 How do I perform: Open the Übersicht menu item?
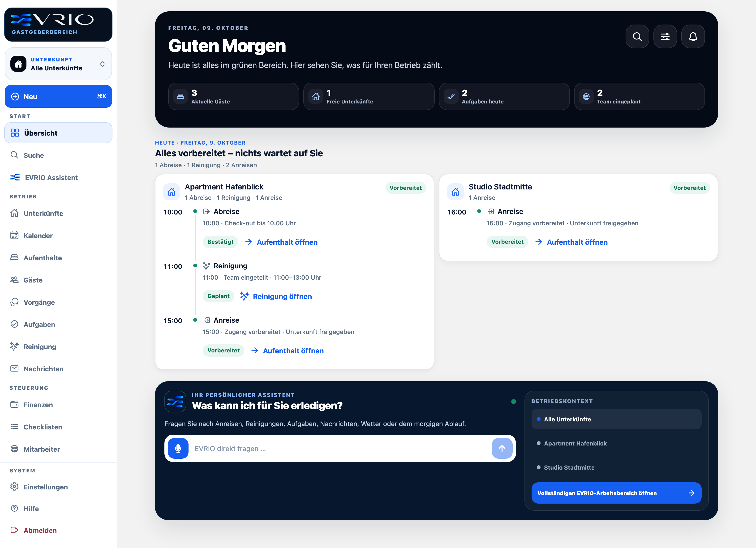[58, 133]
